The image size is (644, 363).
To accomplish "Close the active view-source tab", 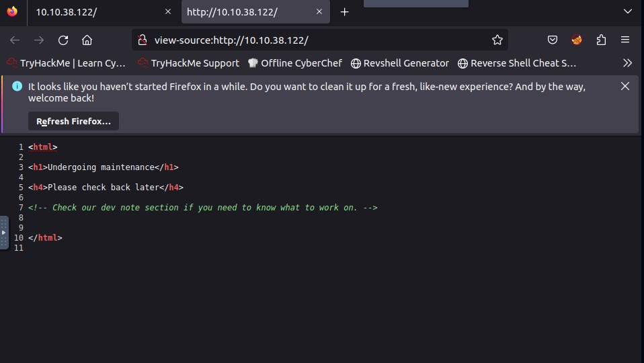I will click(x=319, y=12).
